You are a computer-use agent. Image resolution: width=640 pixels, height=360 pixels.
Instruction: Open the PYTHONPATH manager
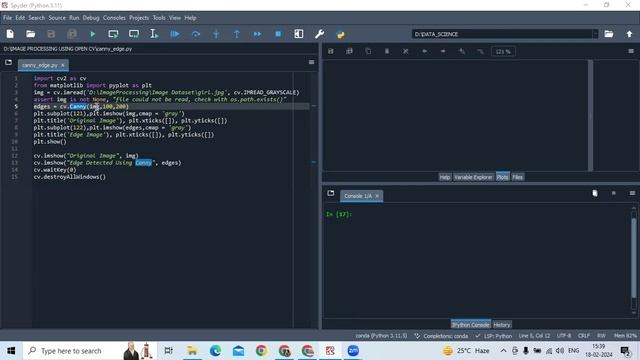pyautogui.click(x=340, y=34)
